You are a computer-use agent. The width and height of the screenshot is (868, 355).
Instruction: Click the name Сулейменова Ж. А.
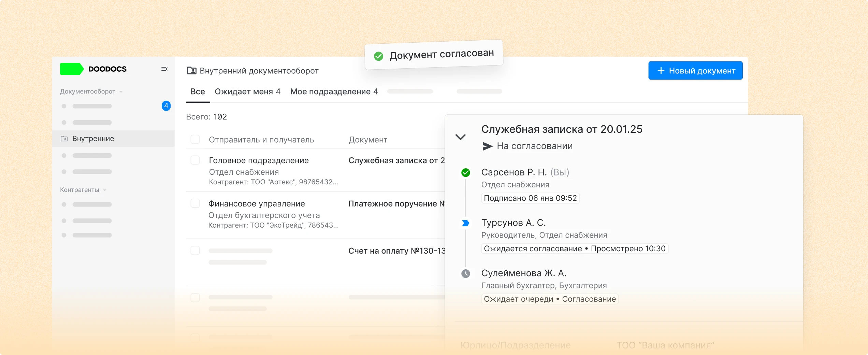(524, 273)
